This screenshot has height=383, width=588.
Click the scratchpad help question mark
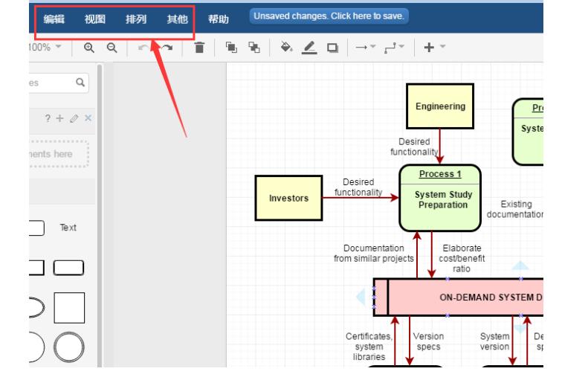[48, 118]
